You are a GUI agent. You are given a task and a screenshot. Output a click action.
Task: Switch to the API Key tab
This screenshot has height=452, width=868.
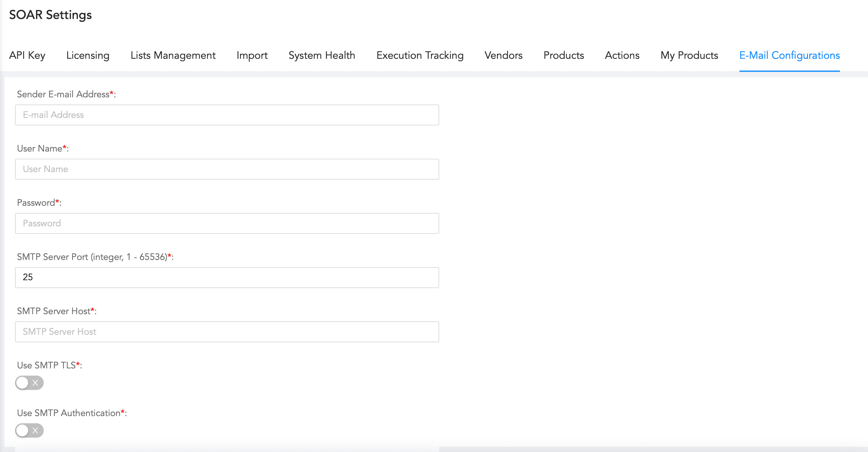[x=27, y=55]
